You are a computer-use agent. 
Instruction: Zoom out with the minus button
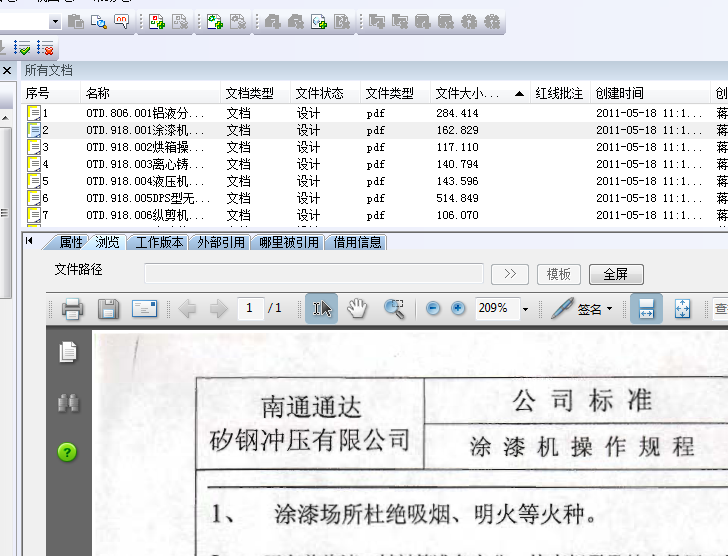[433, 308]
